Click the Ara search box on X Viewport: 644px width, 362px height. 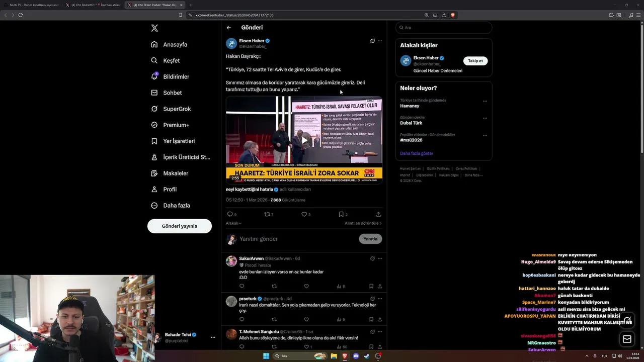click(444, 28)
